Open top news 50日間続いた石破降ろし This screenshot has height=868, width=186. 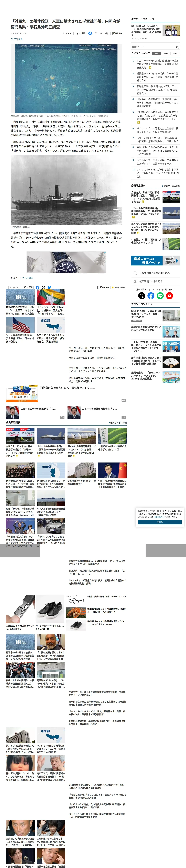tap(146, 30)
